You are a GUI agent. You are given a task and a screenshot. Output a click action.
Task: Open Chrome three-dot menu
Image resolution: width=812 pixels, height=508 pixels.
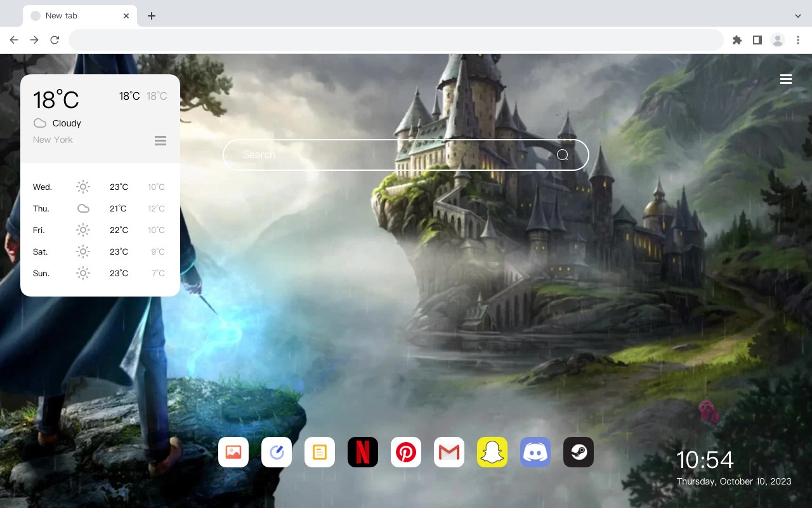pyautogui.click(x=798, y=40)
